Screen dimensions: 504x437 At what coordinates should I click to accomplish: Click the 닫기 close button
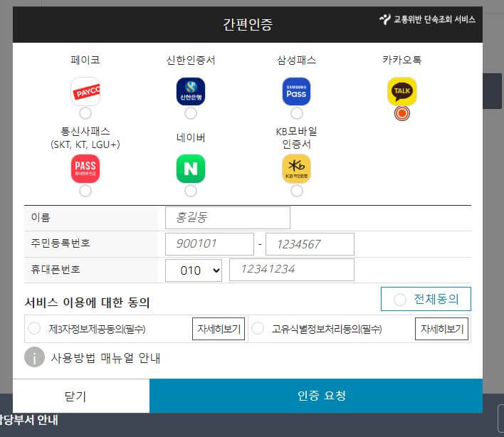coord(81,396)
